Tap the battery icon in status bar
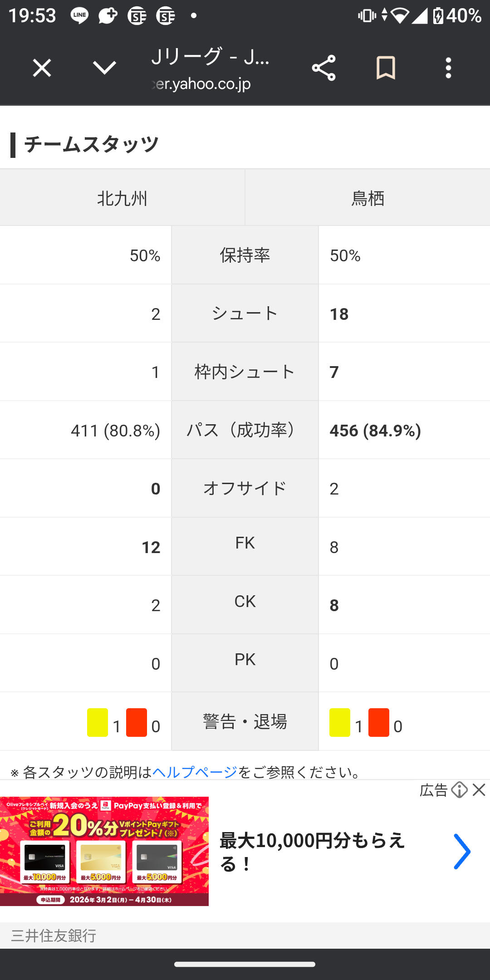This screenshot has height=980, width=490. point(438,16)
